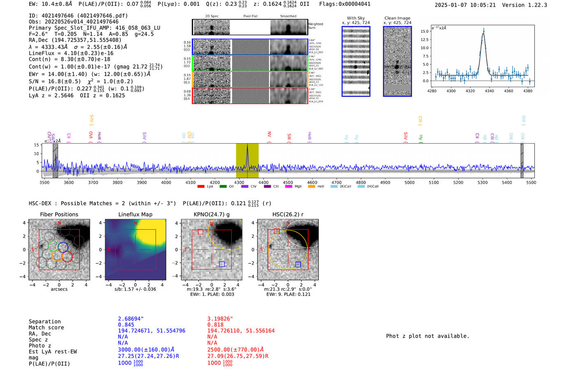Click the red dashed fiber circle

[67, 257]
